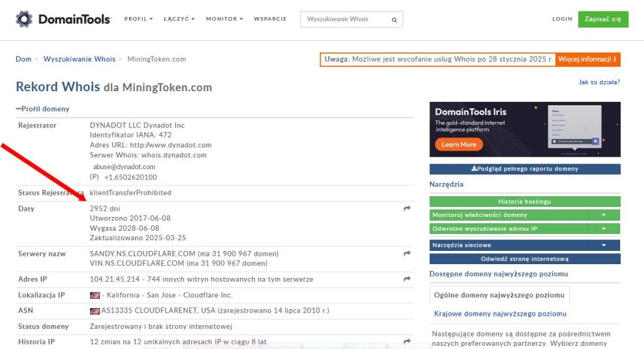
Task: Click the LOGIN link
Action: tap(562, 19)
